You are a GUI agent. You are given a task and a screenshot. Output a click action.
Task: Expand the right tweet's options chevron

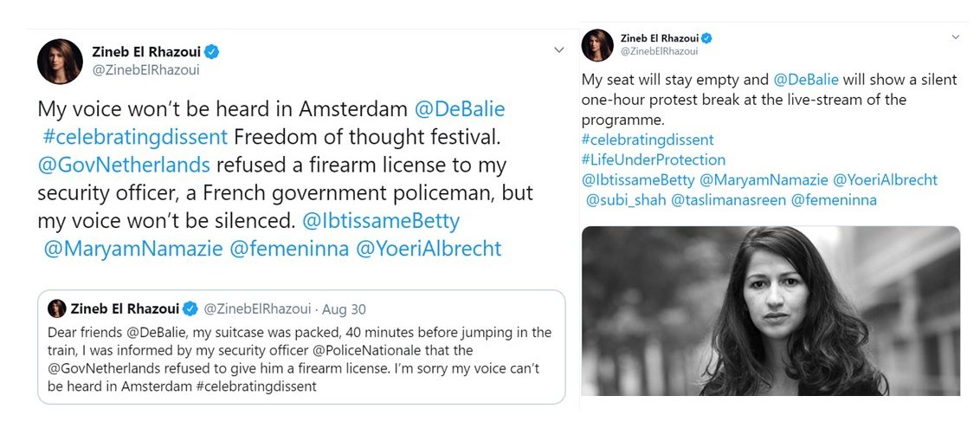pos(955,37)
